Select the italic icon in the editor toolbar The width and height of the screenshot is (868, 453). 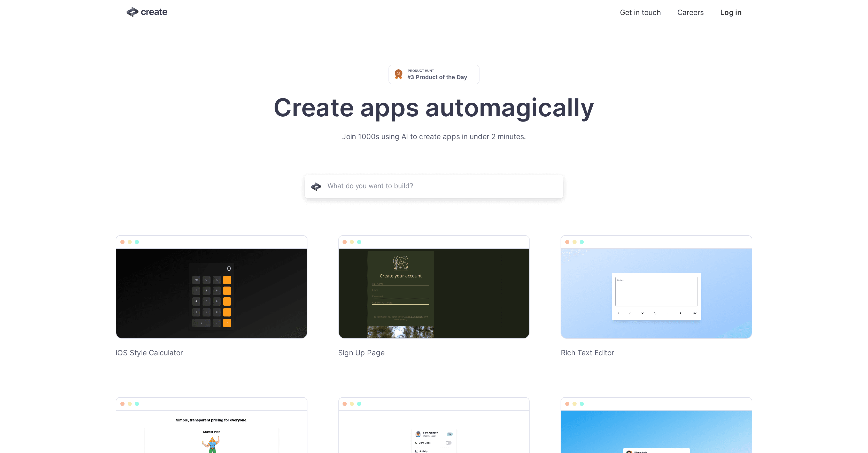point(630,313)
